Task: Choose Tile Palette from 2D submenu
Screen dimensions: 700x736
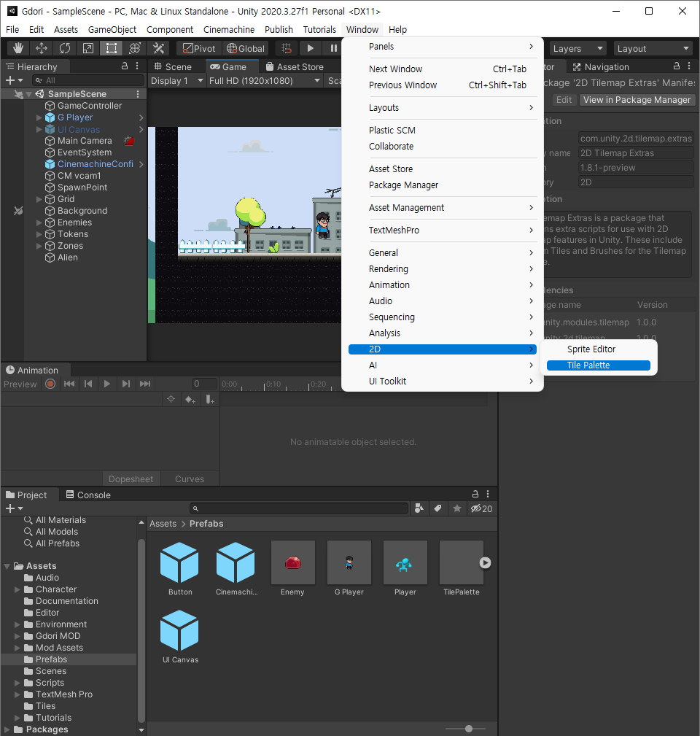Action: pos(598,365)
